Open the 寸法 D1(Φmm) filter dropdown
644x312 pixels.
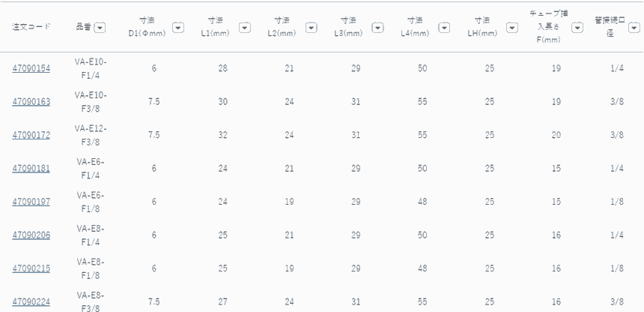tap(178, 27)
